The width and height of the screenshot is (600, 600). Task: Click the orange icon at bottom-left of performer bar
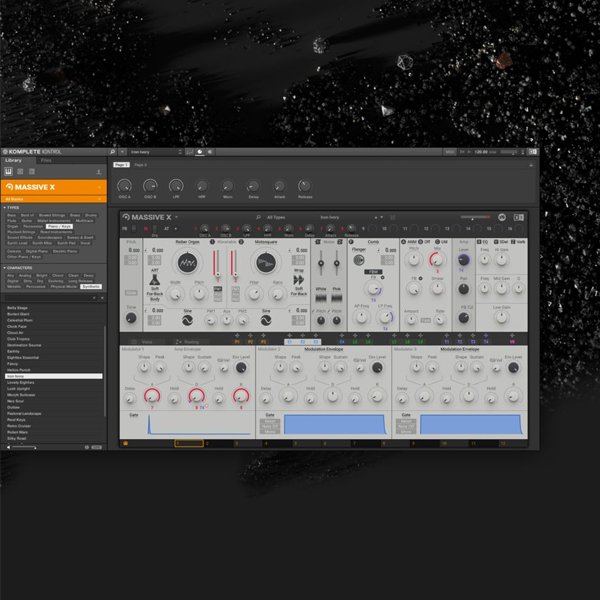click(x=126, y=443)
